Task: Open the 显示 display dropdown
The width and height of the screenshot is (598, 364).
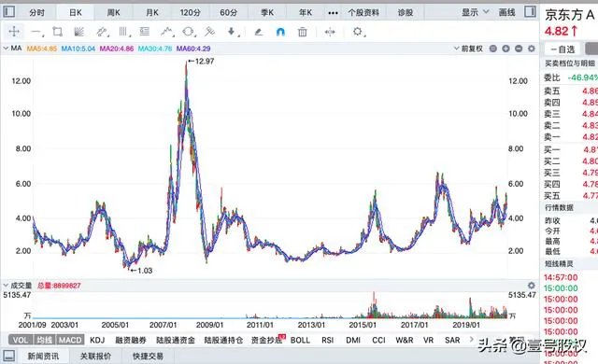Action: click(x=476, y=12)
